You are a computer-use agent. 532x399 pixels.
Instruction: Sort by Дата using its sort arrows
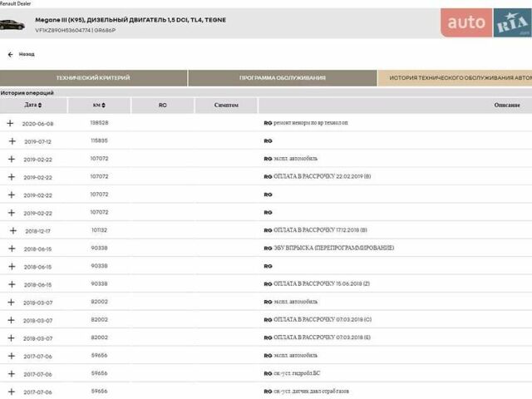pos(40,106)
